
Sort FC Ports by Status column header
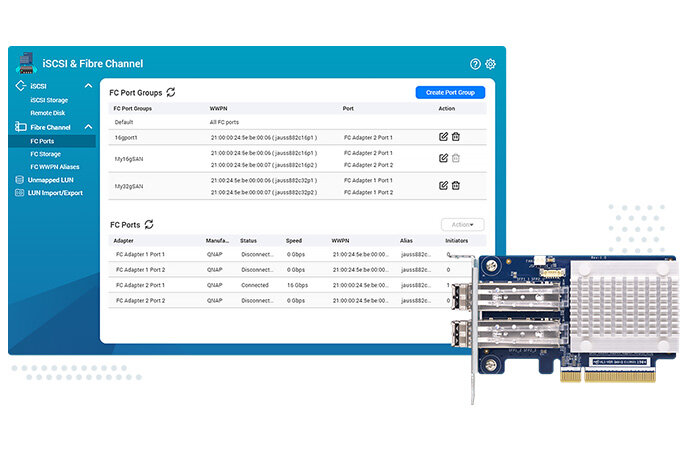pyautogui.click(x=248, y=241)
